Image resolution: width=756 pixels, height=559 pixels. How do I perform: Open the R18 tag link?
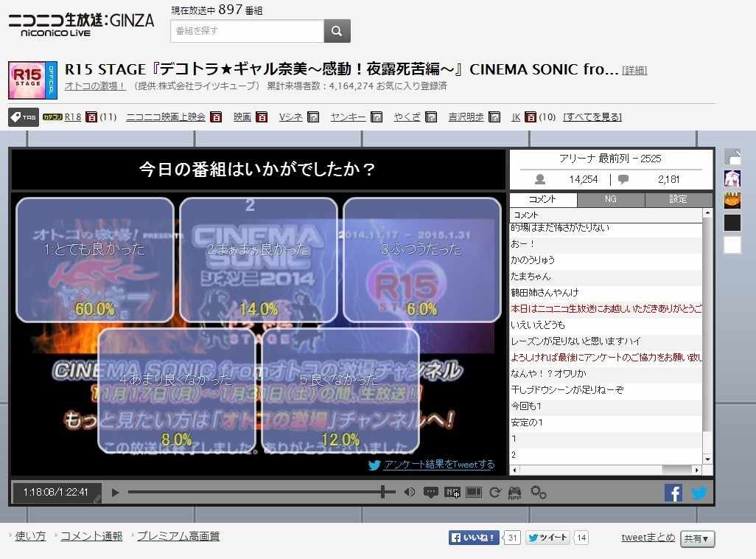click(x=73, y=117)
